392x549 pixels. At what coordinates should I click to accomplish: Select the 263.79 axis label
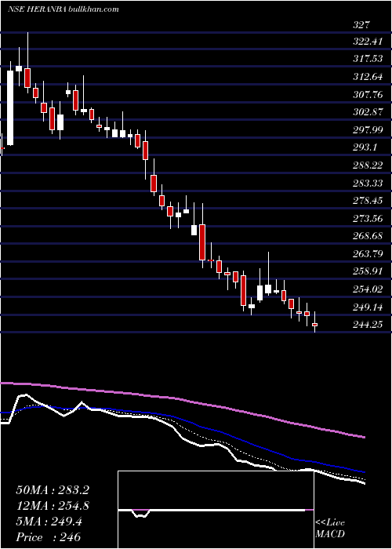(x=368, y=254)
